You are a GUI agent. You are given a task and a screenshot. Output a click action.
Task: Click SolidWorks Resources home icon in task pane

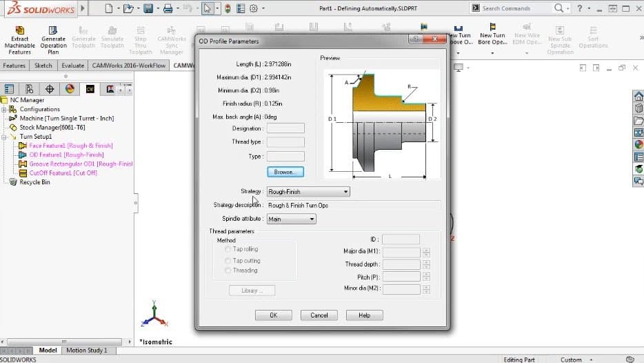tap(638, 97)
